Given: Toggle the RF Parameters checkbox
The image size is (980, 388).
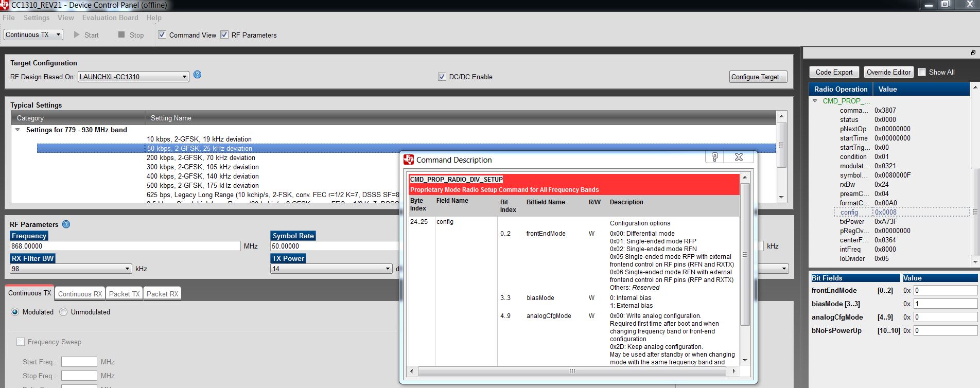Looking at the screenshot, I should pyautogui.click(x=224, y=34).
